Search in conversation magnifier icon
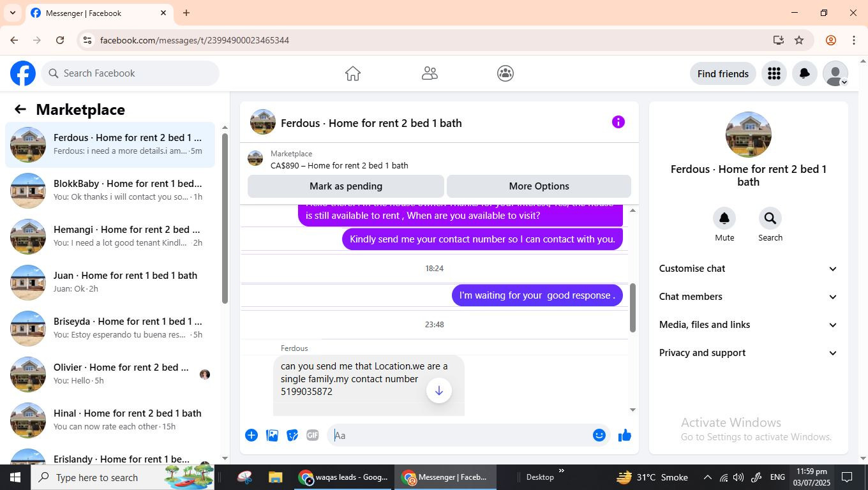The image size is (868, 490). [x=770, y=218]
